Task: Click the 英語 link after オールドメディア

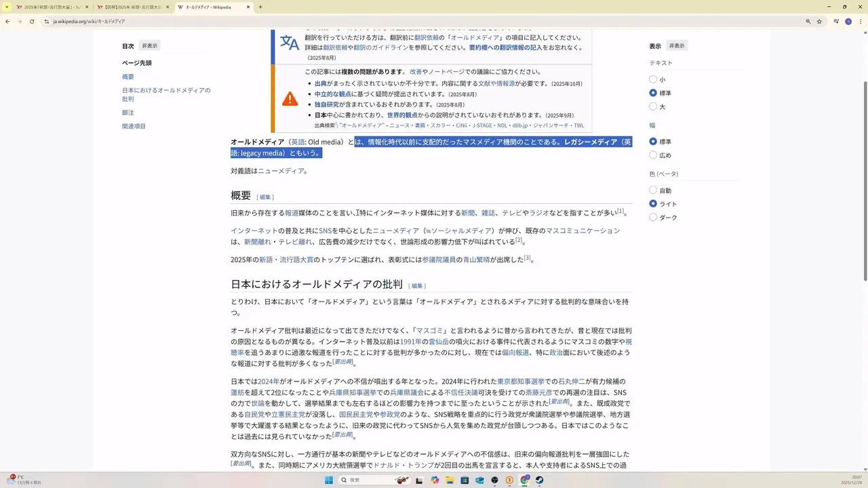Action: 297,142
